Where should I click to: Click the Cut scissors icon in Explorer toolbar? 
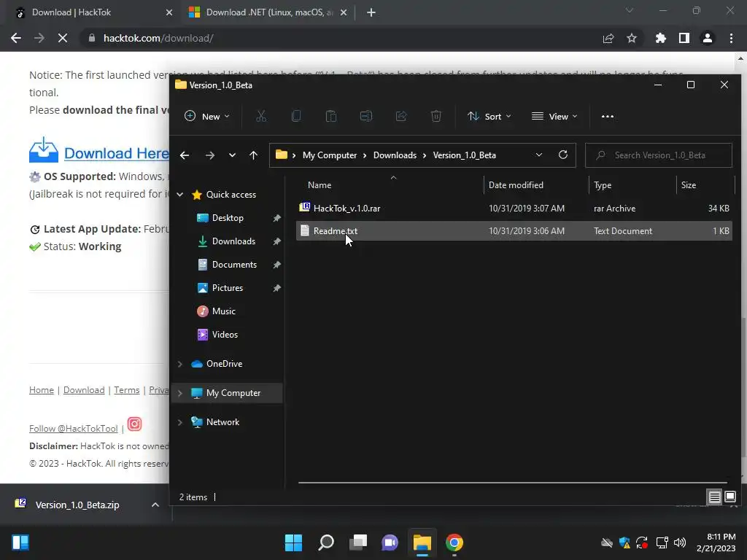261,116
